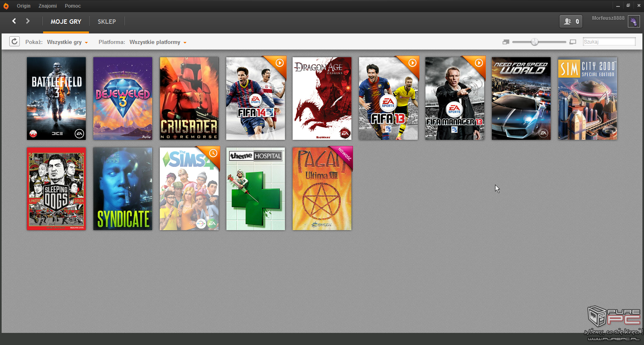Select the Syndicate game cover
Image resolution: width=644 pixels, height=345 pixels.
click(123, 189)
